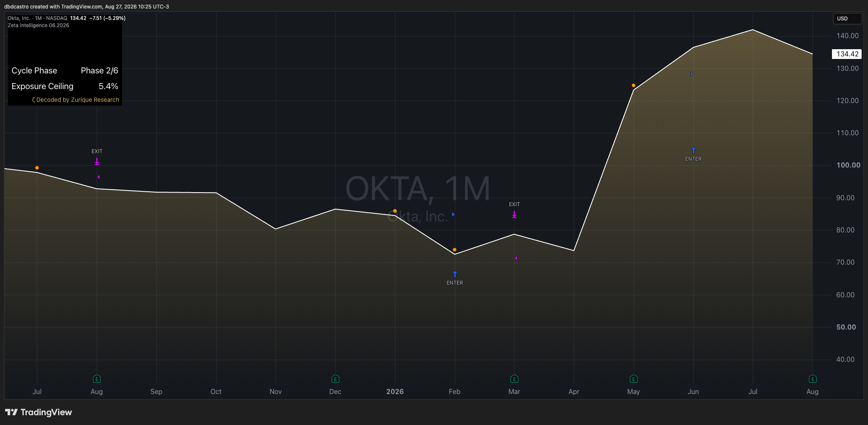The width and height of the screenshot is (868, 425).
Task: Click the '−7.51 (−5.29%)' change value
Action: click(107, 18)
